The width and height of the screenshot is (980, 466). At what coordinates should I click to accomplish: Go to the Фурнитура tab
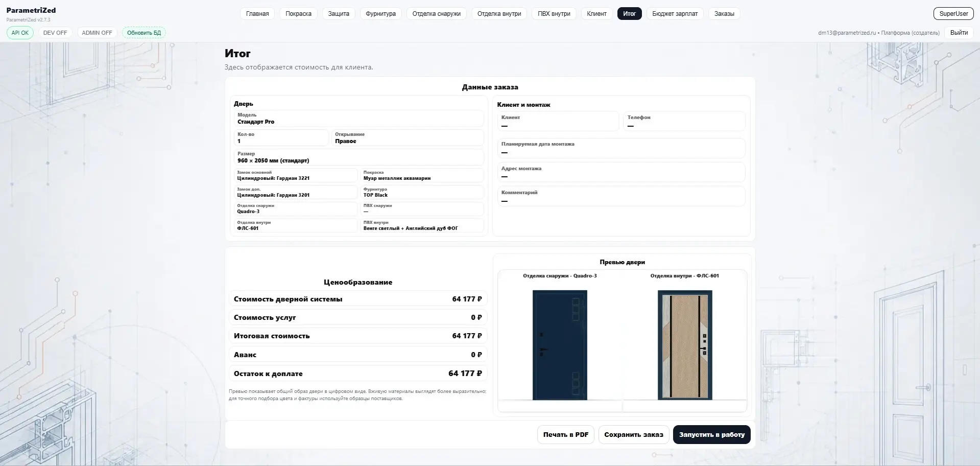pos(380,14)
